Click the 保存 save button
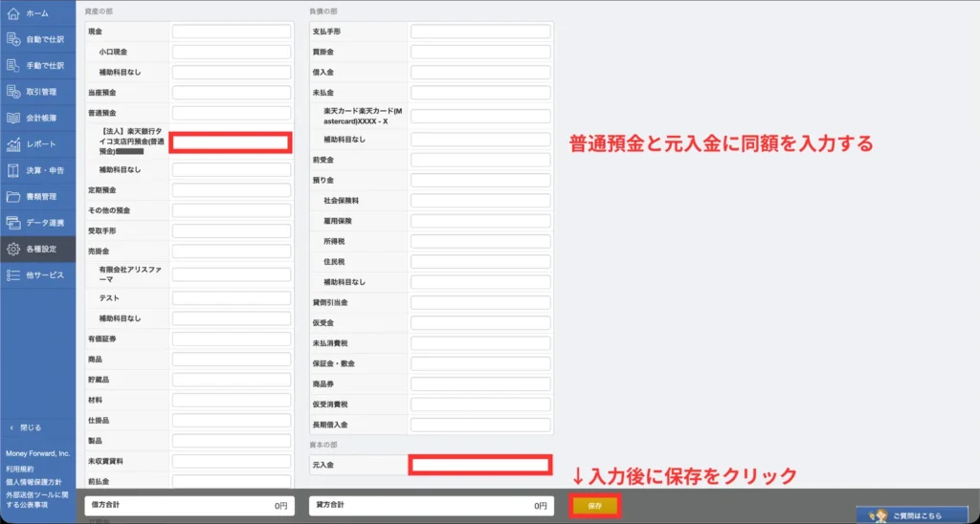The width and height of the screenshot is (980, 524). click(594, 506)
